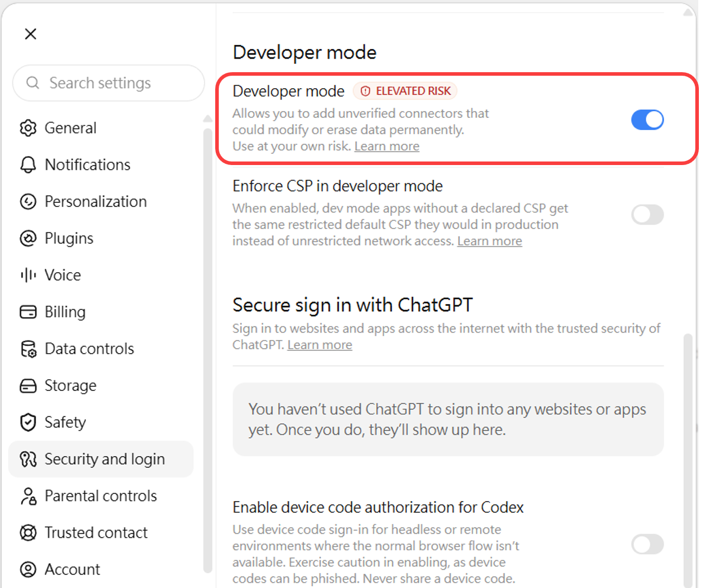Click the sidebar scrollbar up arrow
Viewport: 703px width, 588px height.
[x=207, y=119]
